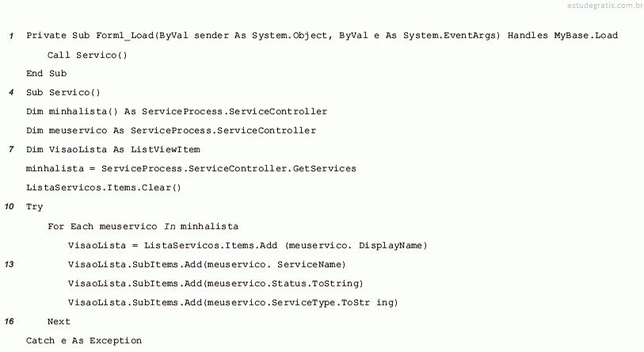
Task: Click the "Dim meuservico" declaration line
Action: [x=170, y=131]
